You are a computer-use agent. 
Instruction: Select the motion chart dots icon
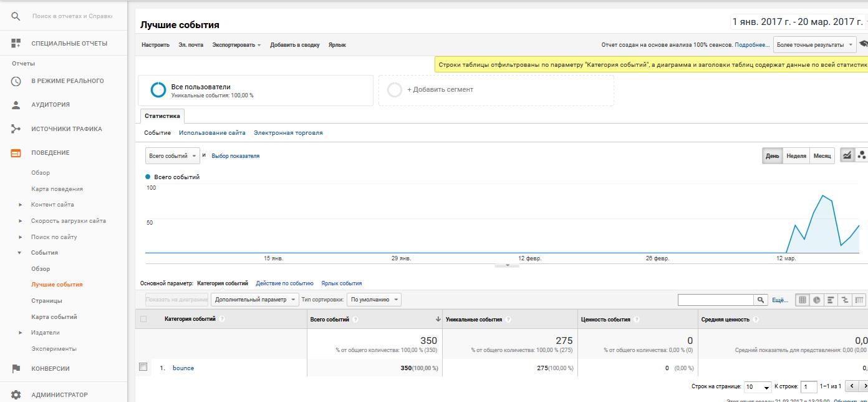861,155
